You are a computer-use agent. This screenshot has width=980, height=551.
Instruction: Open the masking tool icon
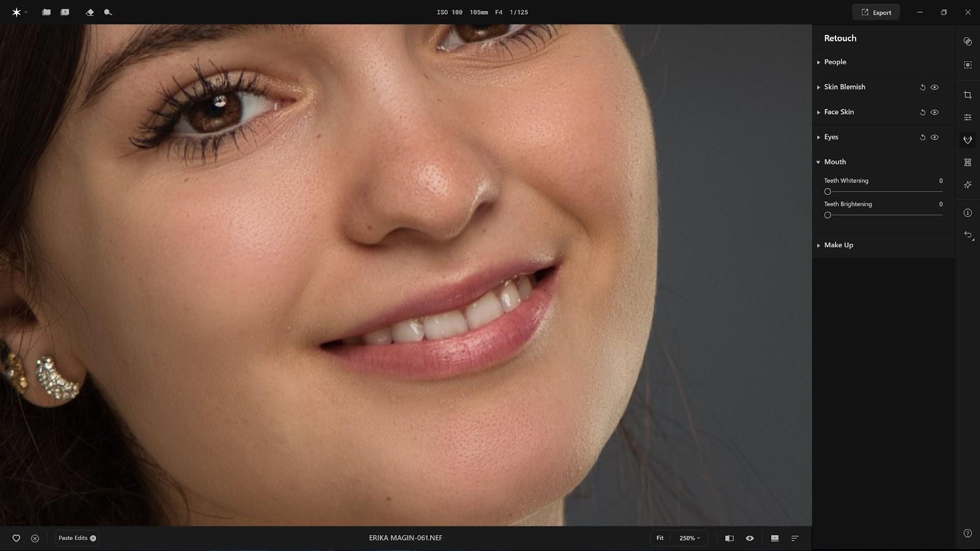point(968,65)
